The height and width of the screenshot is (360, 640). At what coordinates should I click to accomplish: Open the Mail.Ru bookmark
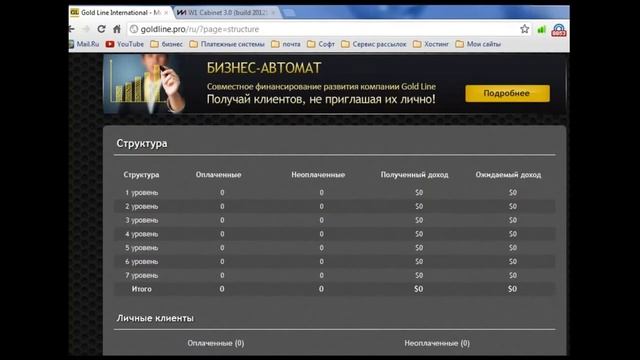pyautogui.click(x=84, y=44)
